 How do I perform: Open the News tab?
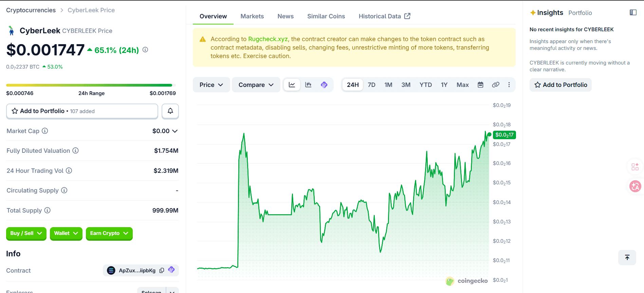(x=286, y=16)
